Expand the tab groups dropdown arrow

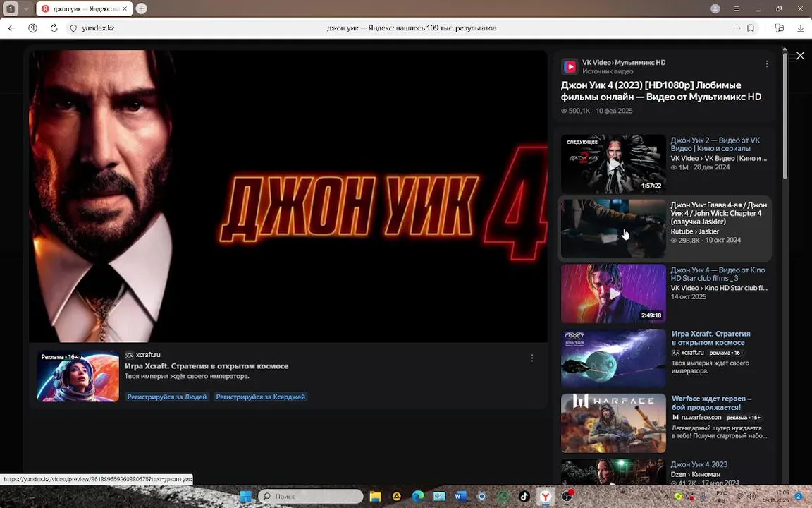tap(26, 8)
